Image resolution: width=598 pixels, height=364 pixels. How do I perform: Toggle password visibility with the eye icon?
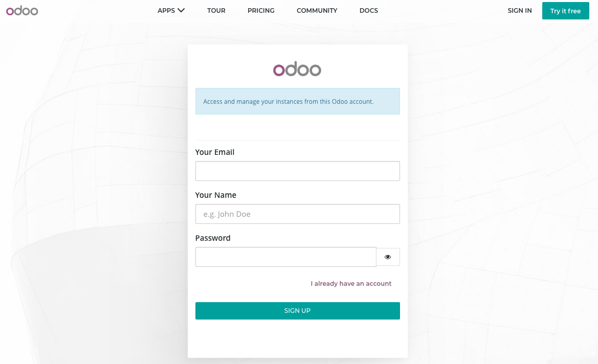click(x=388, y=257)
